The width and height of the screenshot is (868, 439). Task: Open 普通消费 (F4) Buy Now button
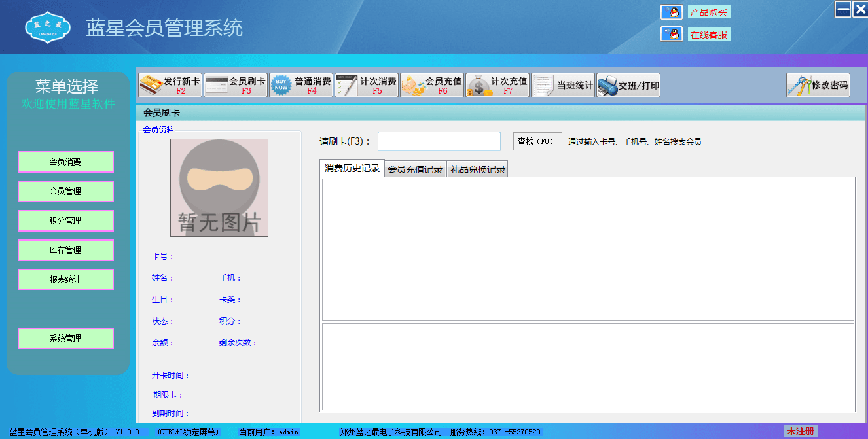[x=300, y=85]
